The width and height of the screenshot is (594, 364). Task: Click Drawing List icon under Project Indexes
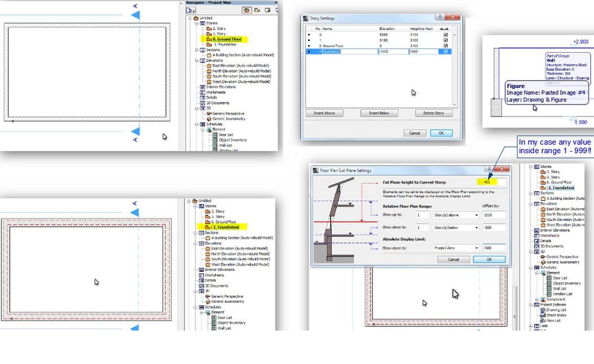tap(543, 310)
